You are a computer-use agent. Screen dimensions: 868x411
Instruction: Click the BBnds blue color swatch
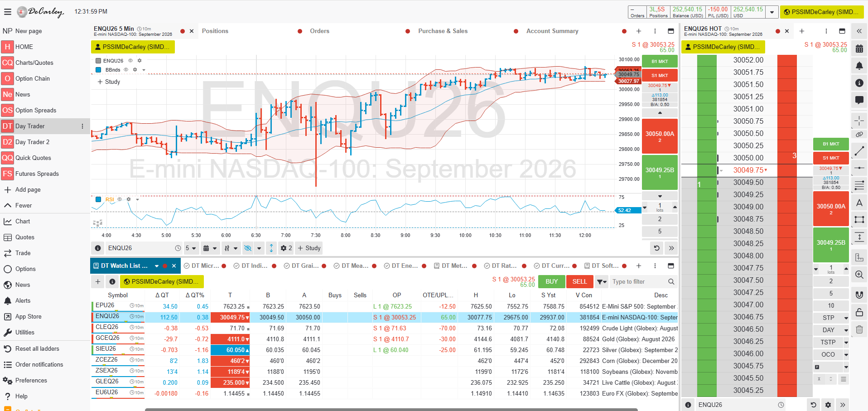pos(98,70)
